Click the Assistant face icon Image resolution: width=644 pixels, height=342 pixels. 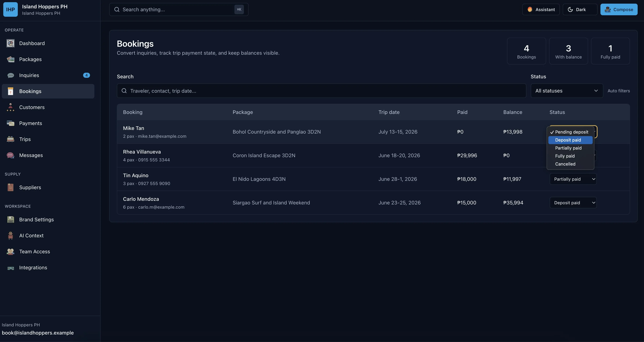(x=530, y=9)
